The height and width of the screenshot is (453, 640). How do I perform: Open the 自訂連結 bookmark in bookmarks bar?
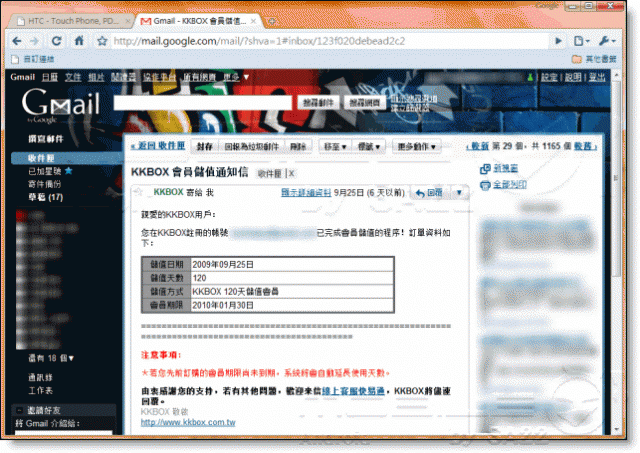click(x=33, y=59)
